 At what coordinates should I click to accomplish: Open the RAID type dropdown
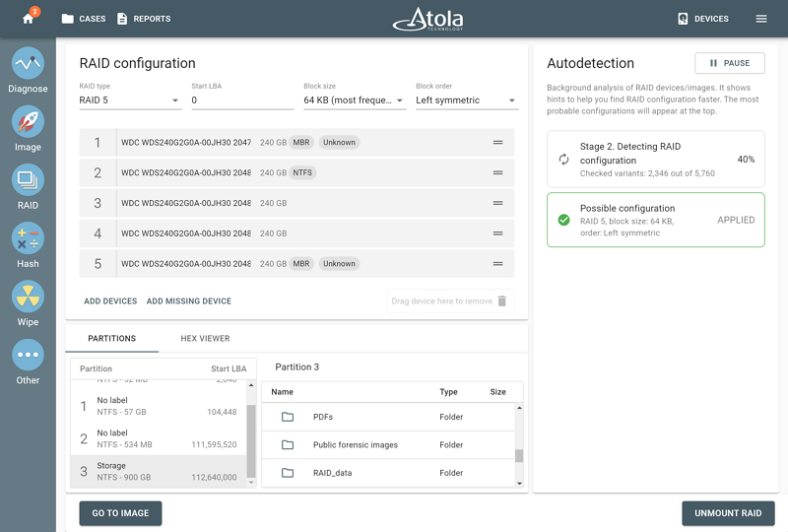pos(130,100)
